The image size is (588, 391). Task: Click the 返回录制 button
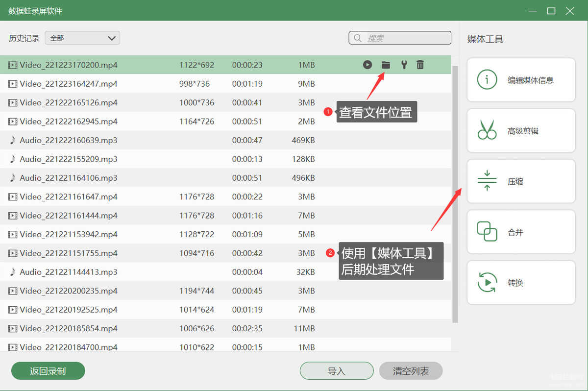pos(48,371)
